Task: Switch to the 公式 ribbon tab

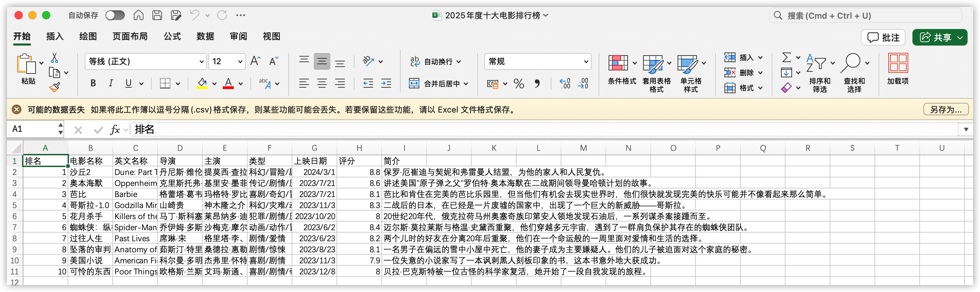Action: (x=172, y=37)
